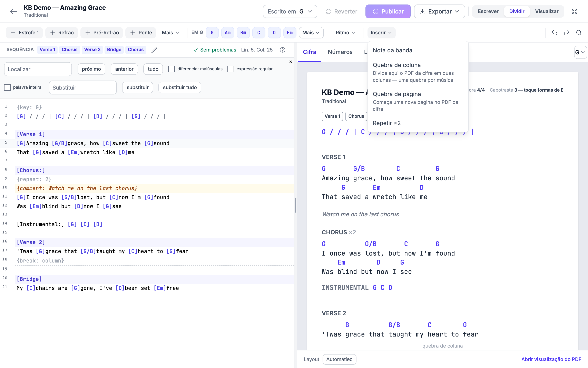
Task: Select Quebra de página menu item
Action: coord(418,101)
